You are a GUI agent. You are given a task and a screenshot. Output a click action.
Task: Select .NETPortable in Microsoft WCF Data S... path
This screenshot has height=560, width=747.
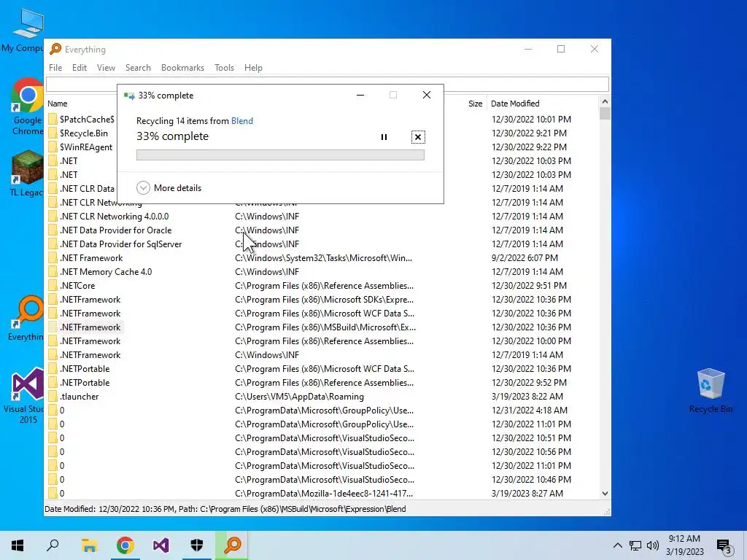pos(85,368)
